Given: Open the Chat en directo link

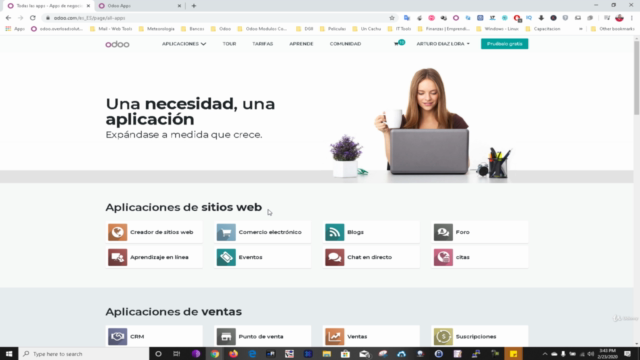Looking at the screenshot, I should [369, 257].
